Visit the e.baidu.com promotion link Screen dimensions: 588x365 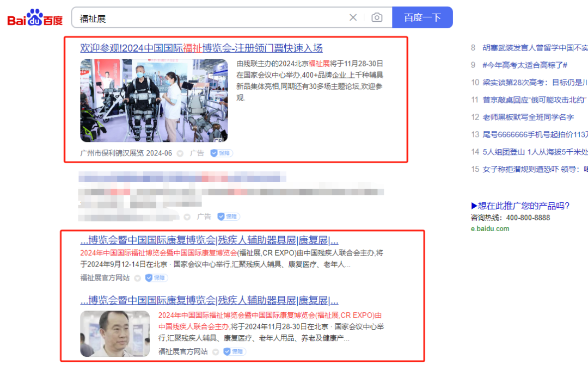[490, 228]
